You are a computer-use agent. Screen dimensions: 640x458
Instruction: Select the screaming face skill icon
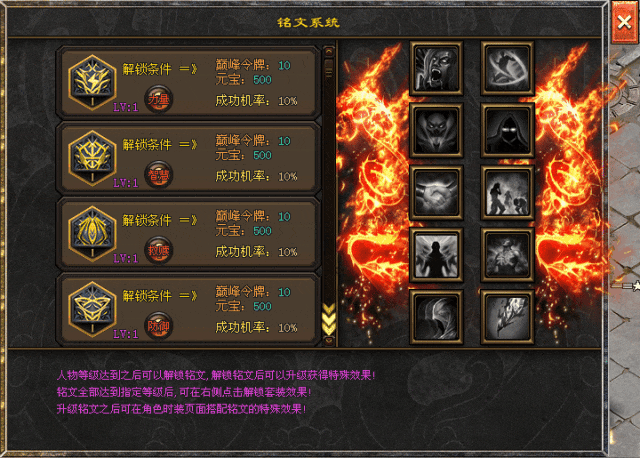tap(436, 69)
